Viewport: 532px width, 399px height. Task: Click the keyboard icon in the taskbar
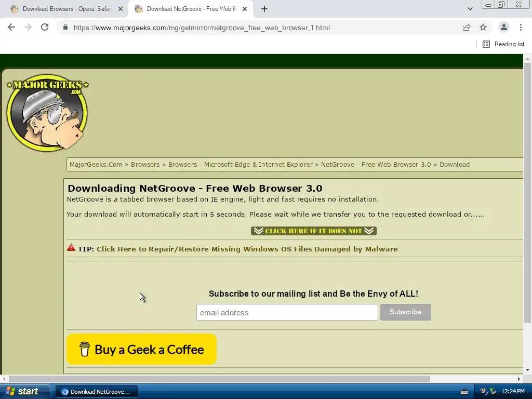coord(464,392)
